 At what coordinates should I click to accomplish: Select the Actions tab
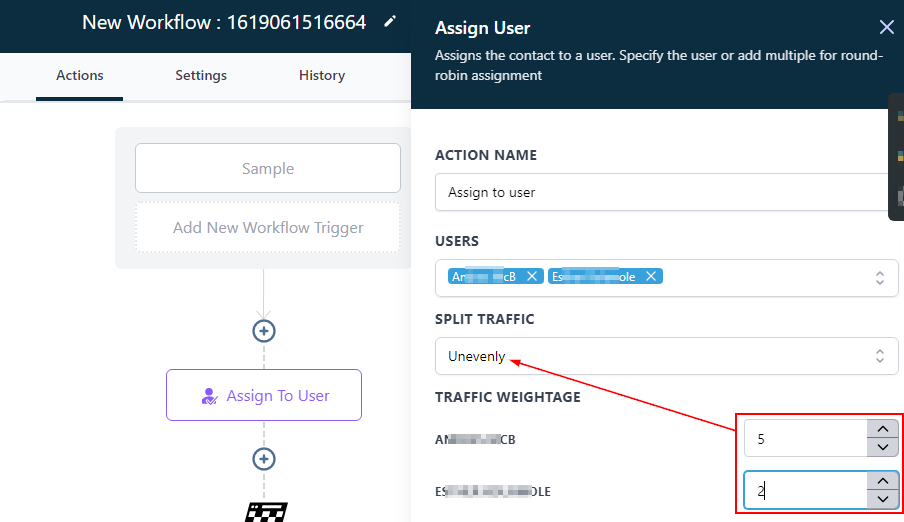(80, 75)
